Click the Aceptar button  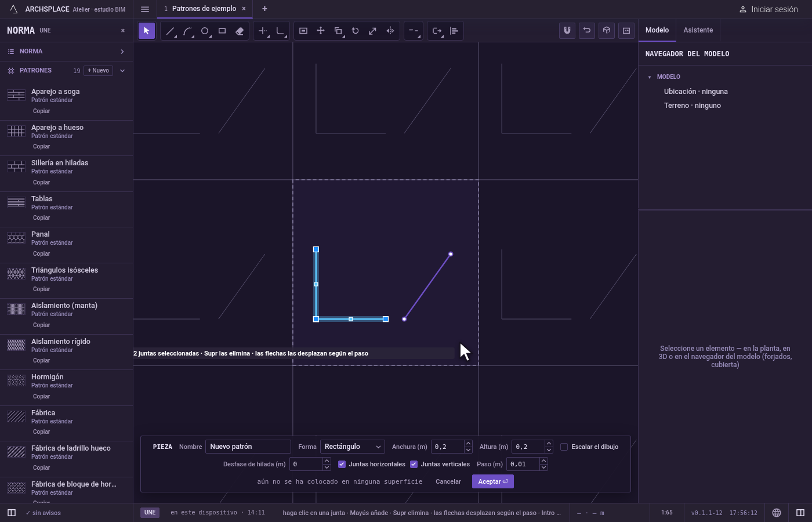[x=493, y=481]
